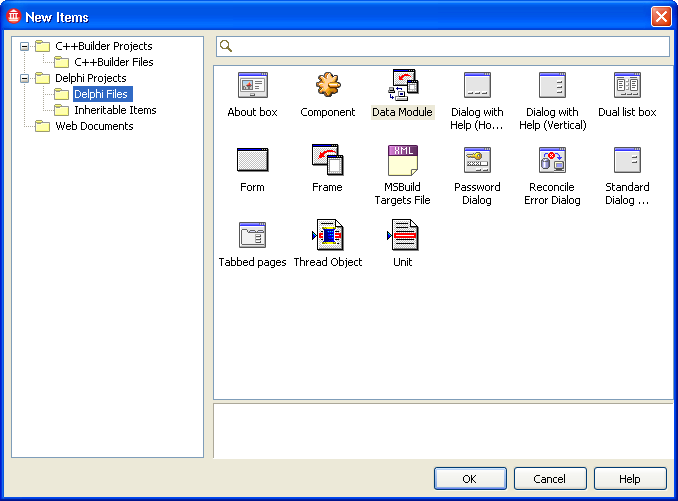Select the Dual list box icon
678x501 pixels.
pos(627,85)
